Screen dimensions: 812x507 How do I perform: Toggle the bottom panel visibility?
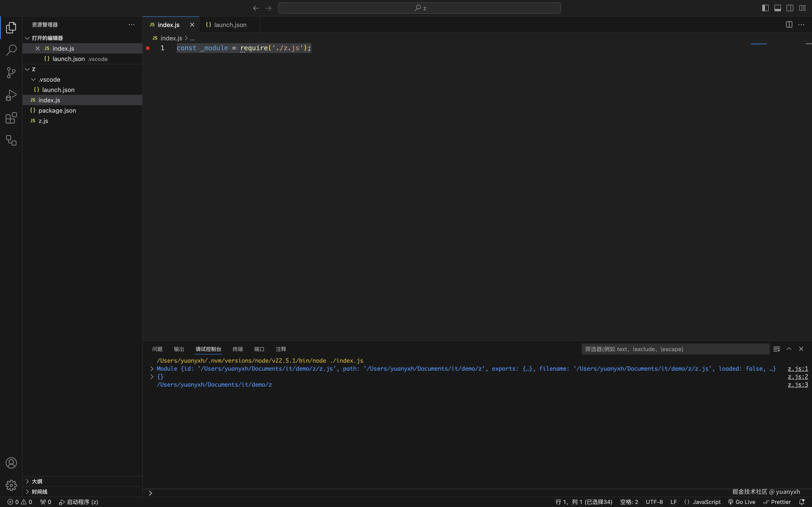[x=777, y=8]
